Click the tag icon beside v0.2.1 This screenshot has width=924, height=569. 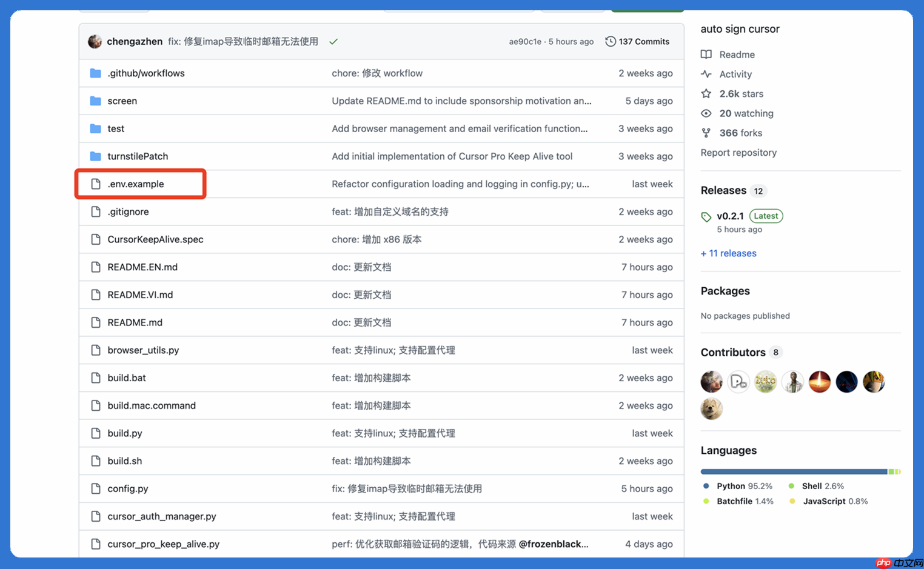[x=706, y=217]
